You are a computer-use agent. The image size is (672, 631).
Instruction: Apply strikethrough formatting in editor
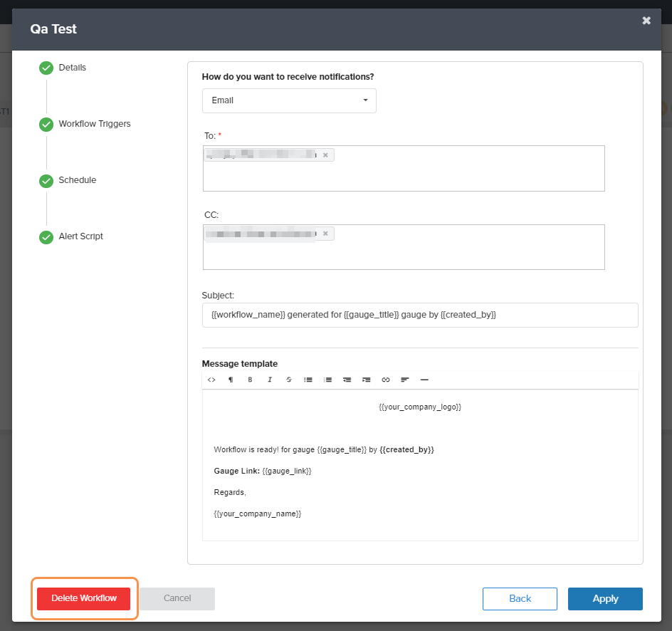point(289,380)
